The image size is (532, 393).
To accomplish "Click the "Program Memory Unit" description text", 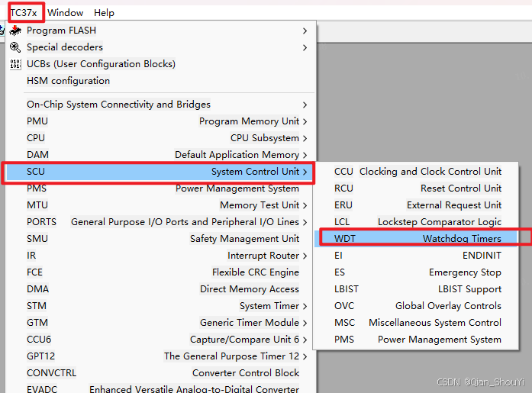I will [x=249, y=121].
